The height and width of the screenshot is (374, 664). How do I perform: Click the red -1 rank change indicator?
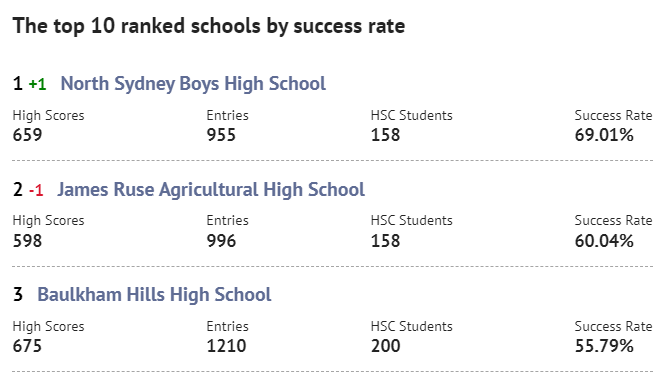point(36,191)
